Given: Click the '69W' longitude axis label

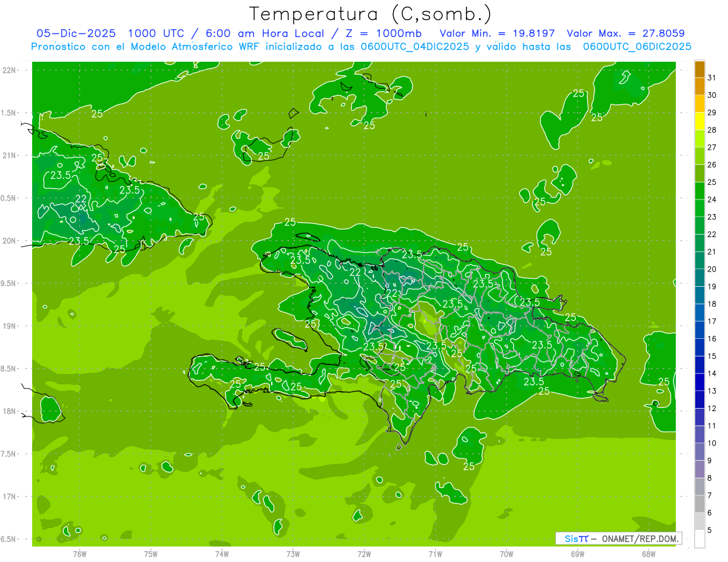Looking at the screenshot, I should coord(578,554).
